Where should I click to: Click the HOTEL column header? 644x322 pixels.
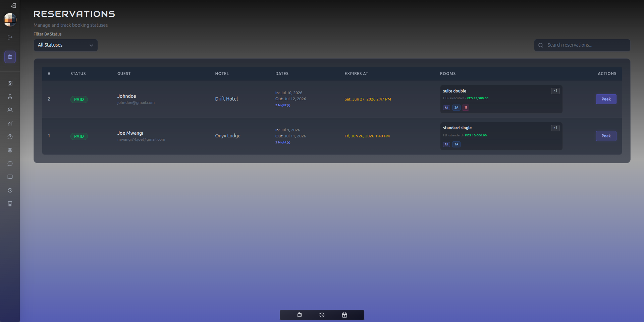(x=222, y=74)
